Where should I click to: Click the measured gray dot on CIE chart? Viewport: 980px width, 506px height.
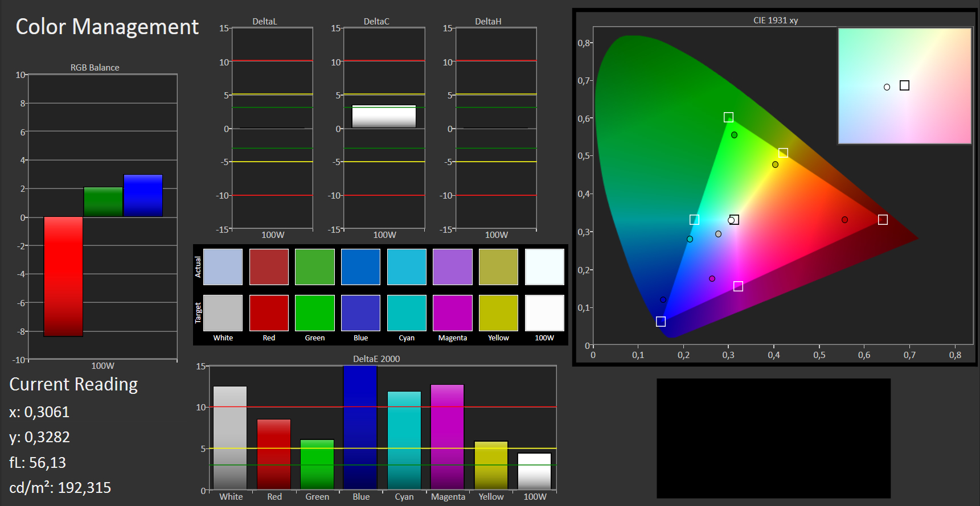point(718,234)
